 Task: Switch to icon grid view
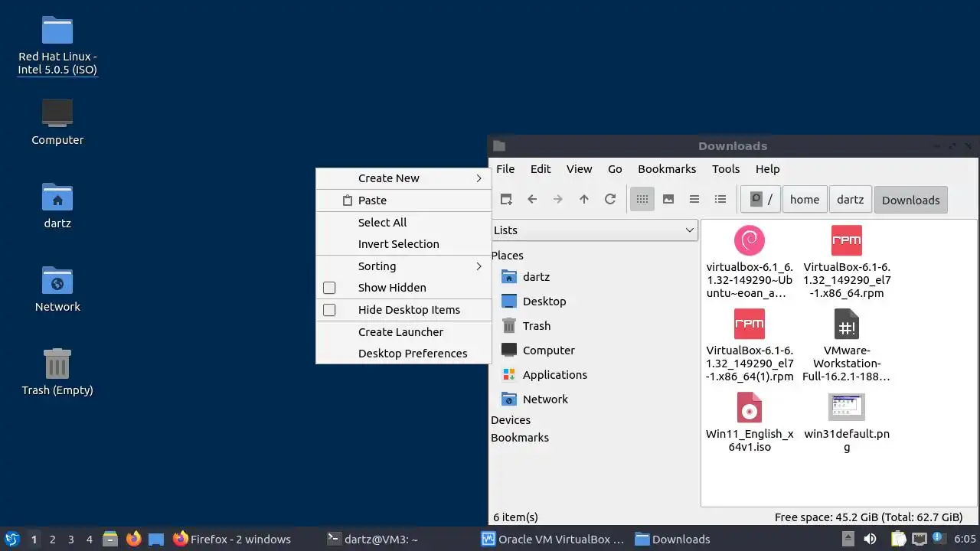[642, 199]
